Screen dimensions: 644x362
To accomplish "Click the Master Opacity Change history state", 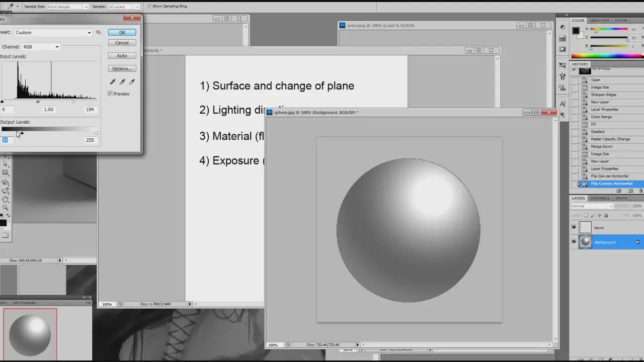I will click(x=611, y=139).
